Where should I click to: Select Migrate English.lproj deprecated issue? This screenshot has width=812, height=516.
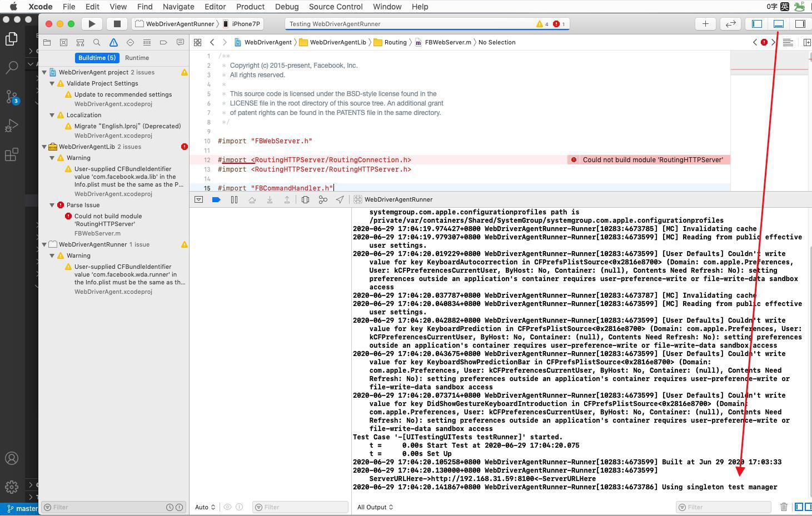point(127,126)
